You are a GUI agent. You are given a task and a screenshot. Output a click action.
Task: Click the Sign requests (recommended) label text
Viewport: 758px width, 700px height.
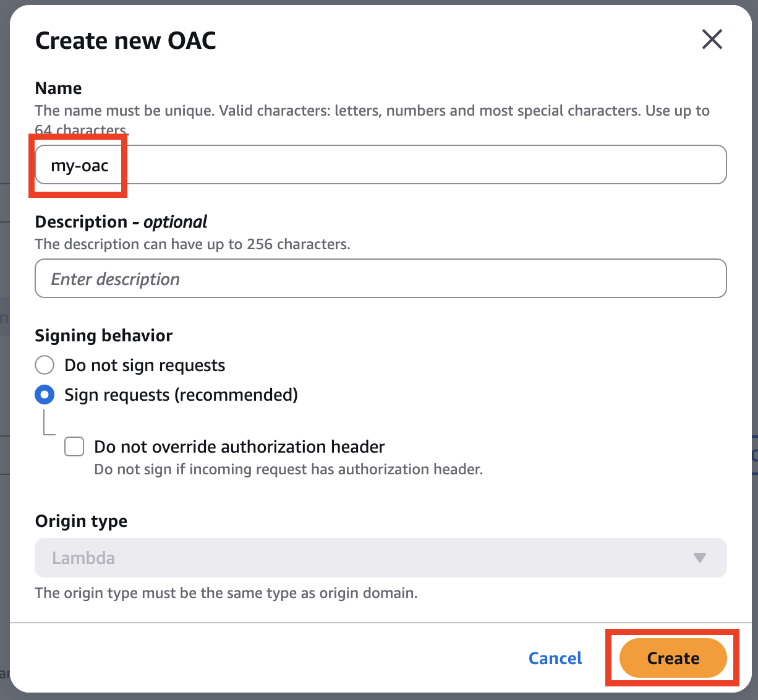pos(181,395)
